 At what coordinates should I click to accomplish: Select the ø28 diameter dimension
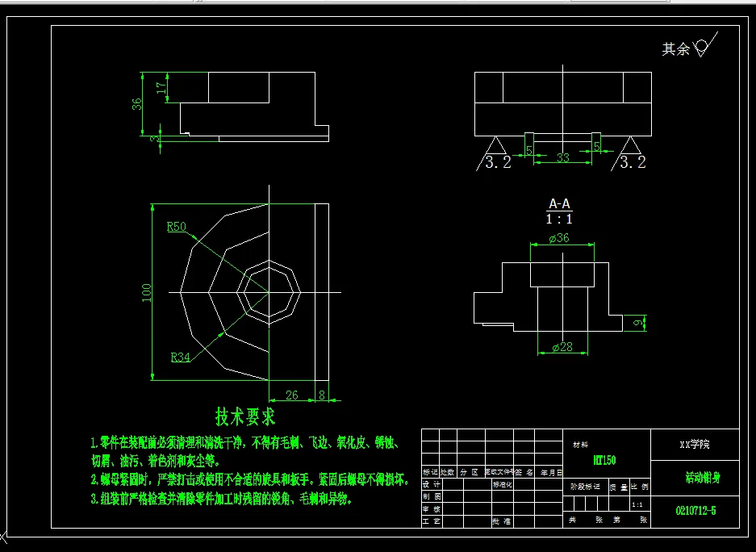point(562,347)
